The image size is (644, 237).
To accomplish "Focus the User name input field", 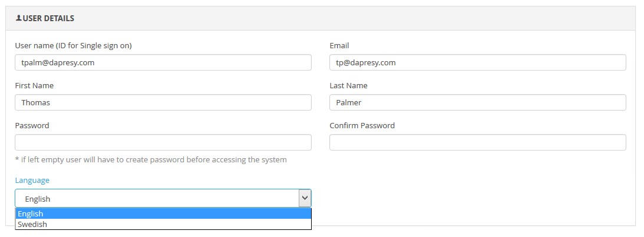I will tap(163, 62).
